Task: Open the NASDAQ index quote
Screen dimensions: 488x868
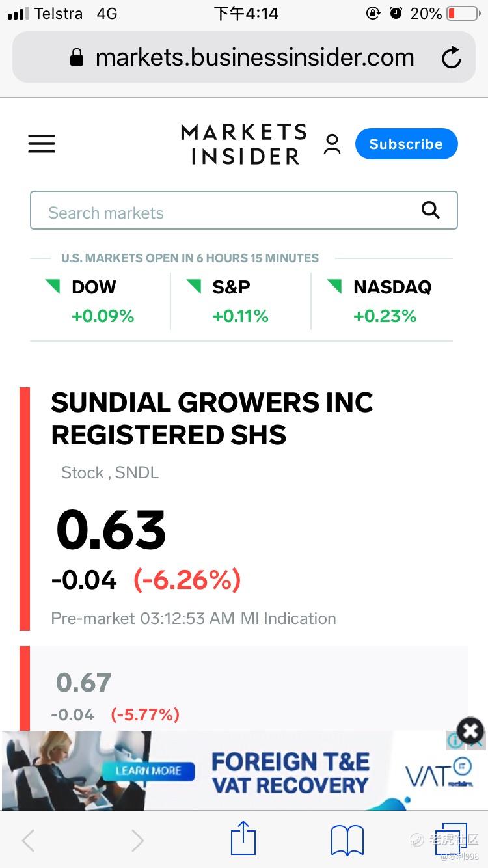Action: point(385,301)
